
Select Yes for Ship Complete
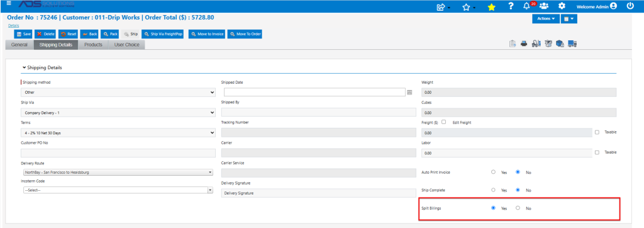[493, 190]
